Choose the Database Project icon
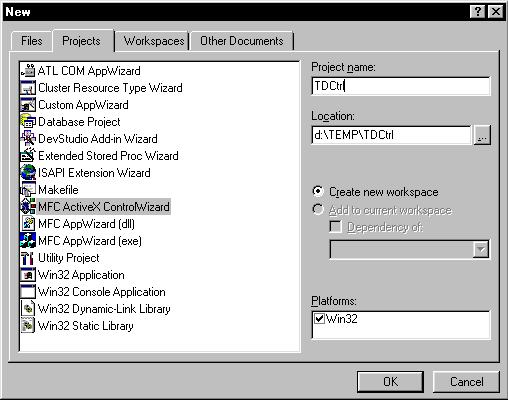This screenshot has height=400, width=508. [x=28, y=121]
